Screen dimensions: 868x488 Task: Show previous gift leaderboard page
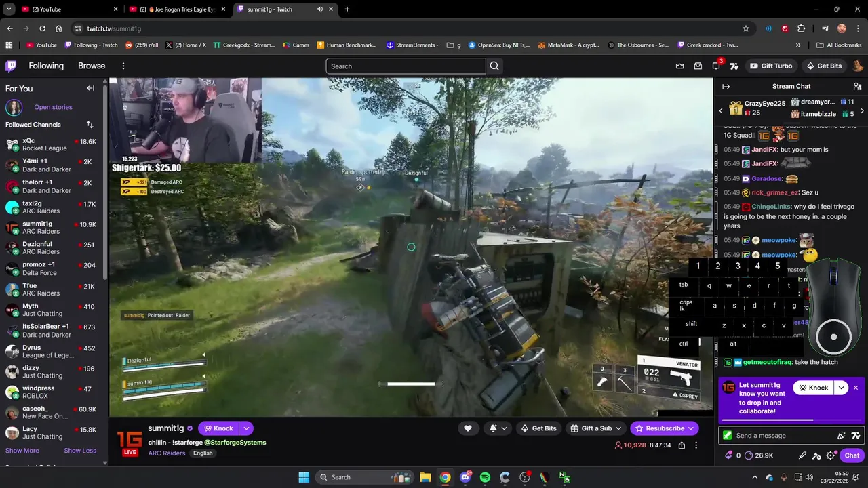[721, 111]
